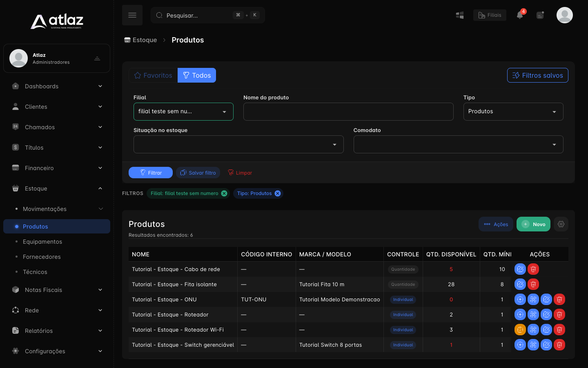This screenshot has width=588, height=368.
Task: Edit the Cabo de rede product
Action: [x=520, y=269]
